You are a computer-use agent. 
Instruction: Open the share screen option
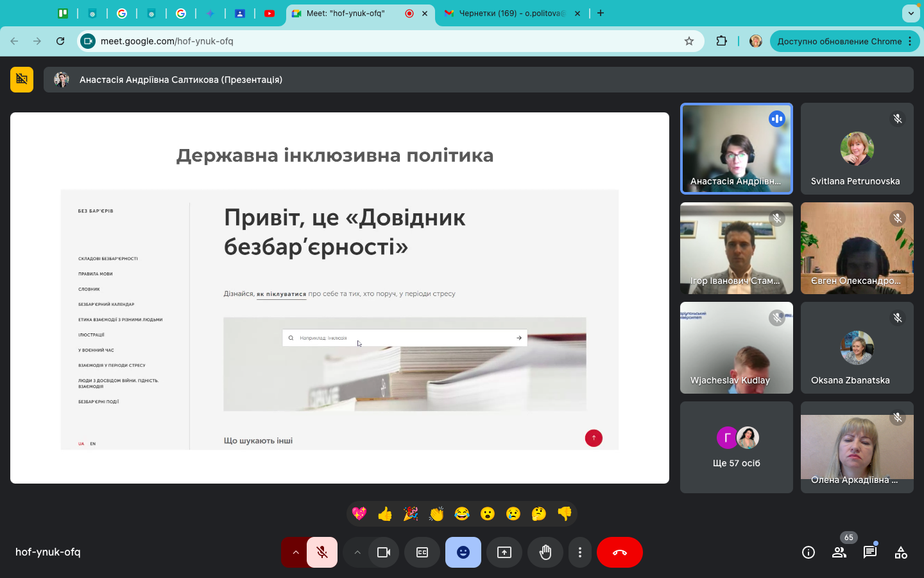click(504, 552)
